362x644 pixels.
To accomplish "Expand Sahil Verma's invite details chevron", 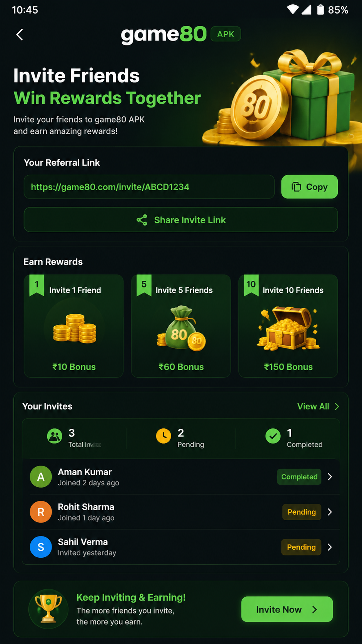I will 330,547.
